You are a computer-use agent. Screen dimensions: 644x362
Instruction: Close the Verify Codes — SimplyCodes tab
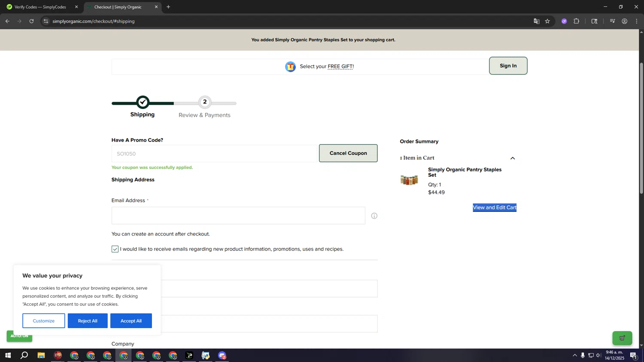(76, 7)
